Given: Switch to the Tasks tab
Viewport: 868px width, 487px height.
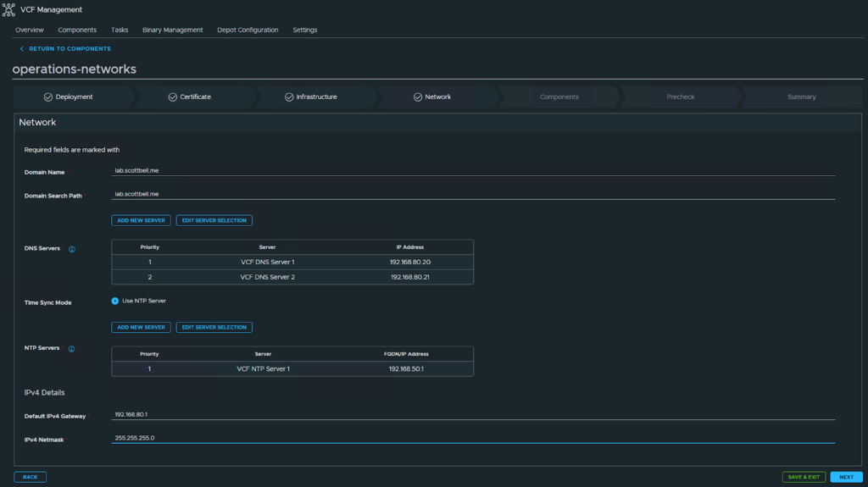Looking at the screenshot, I should pyautogui.click(x=120, y=30).
